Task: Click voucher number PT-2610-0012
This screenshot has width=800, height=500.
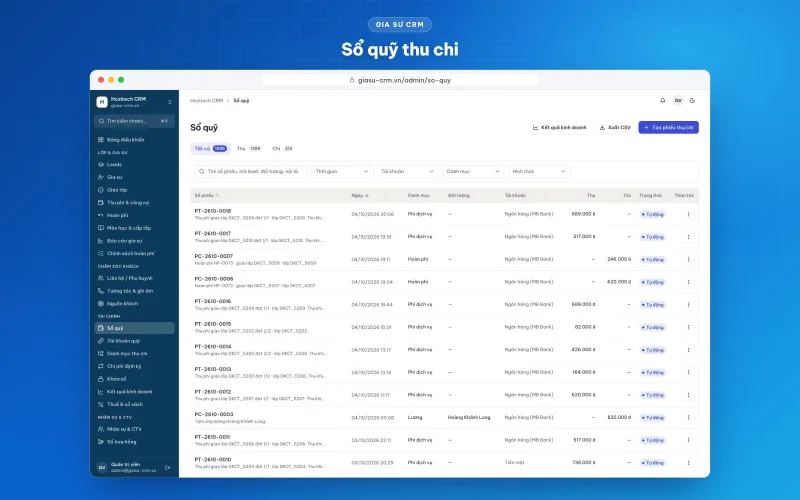Action: pyautogui.click(x=213, y=392)
